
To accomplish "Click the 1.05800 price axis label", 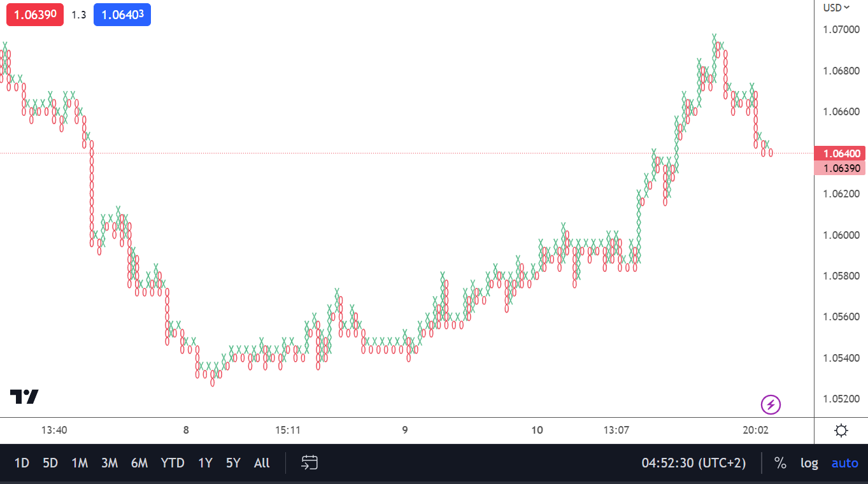I will pyautogui.click(x=841, y=276).
